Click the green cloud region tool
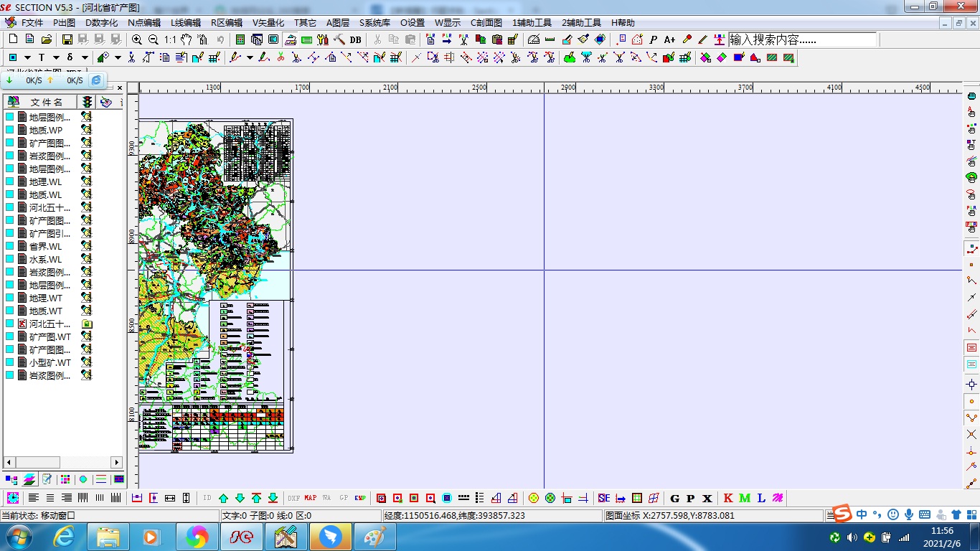Image resolution: width=980 pixels, height=551 pixels. [569, 57]
